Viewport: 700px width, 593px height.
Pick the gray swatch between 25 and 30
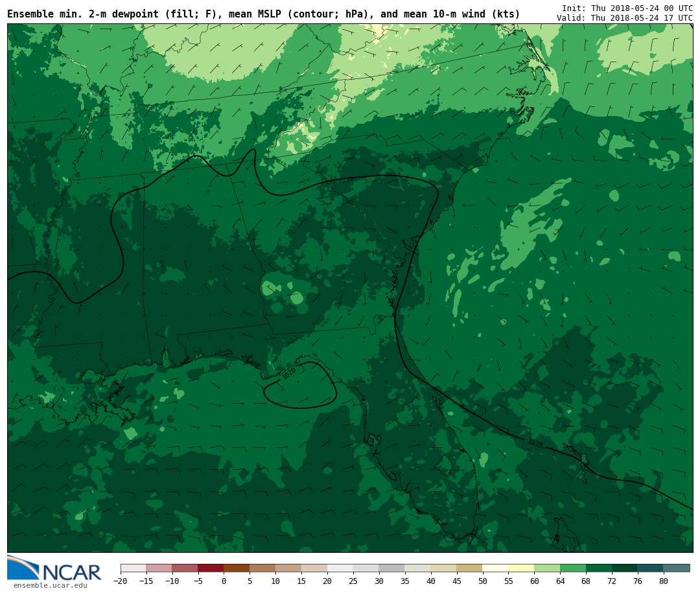click(x=366, y=568)
